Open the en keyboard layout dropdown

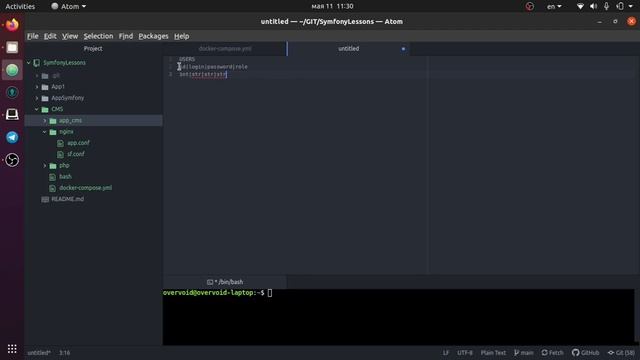point(554,7)
